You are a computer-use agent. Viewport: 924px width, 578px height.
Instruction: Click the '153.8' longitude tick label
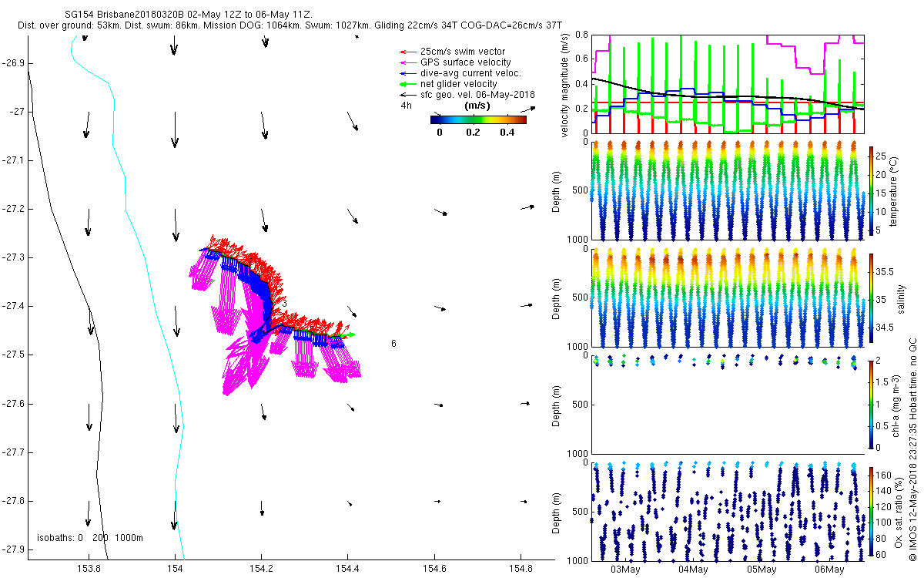(x=89, y=570)
